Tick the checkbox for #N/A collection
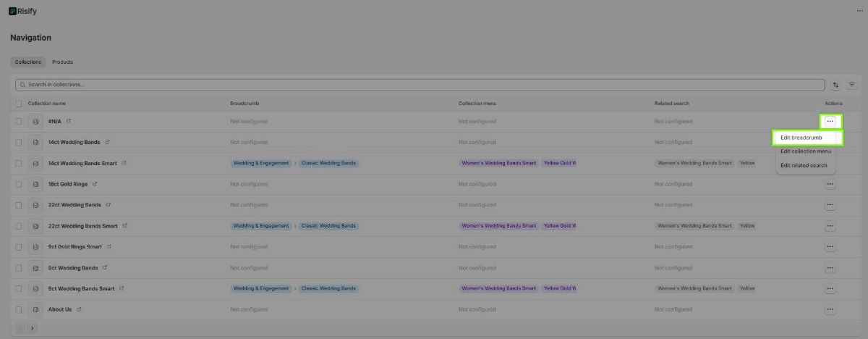Image resolution: width=868 pixels, height=339 pixels. click(x=19, y=122)
